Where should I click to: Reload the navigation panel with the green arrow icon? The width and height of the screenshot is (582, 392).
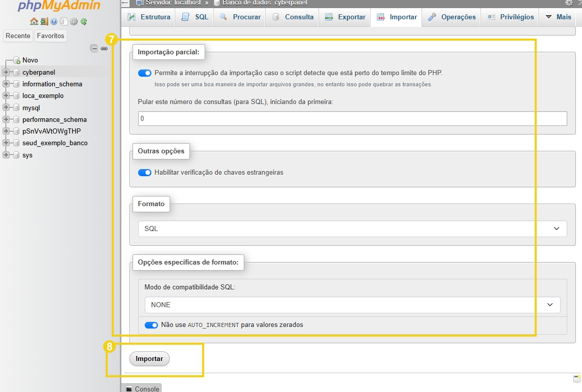coord(83,22)
